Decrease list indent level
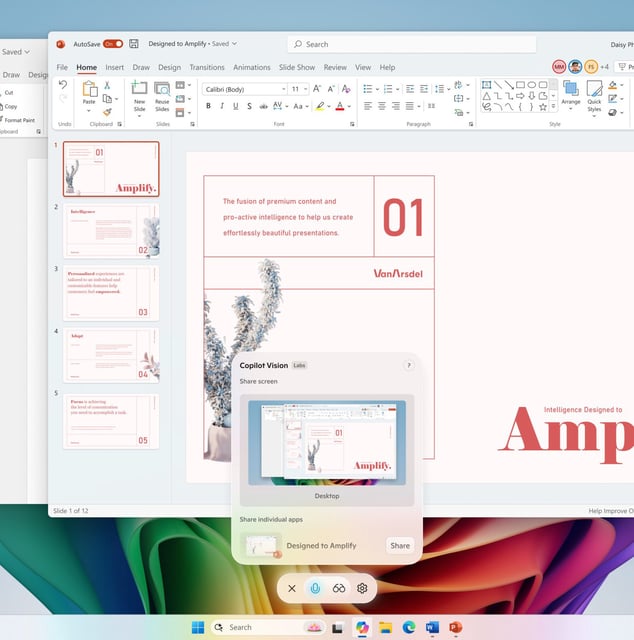 pyautogui.click(x=410, y=89)
